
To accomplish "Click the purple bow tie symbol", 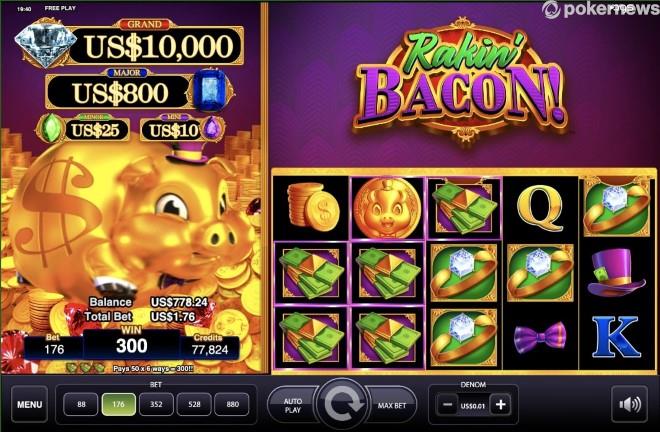I will coord(540,336).
